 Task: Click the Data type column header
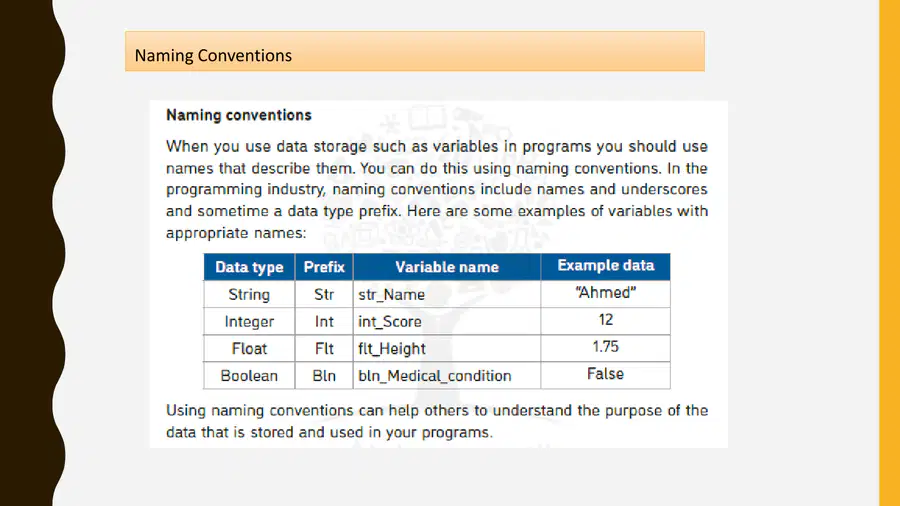click(249, 267)
